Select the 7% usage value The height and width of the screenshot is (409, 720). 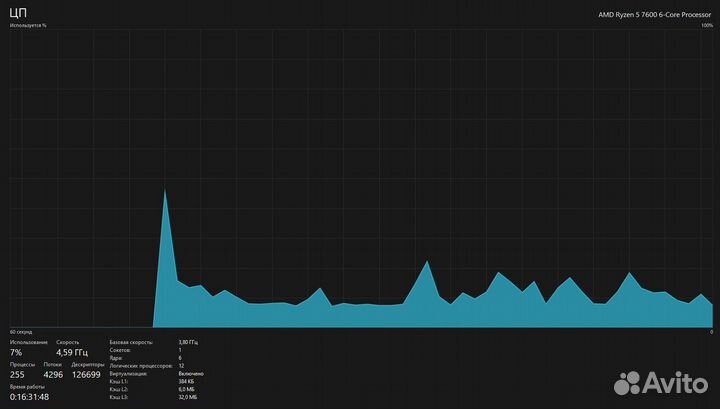(16, 352)
